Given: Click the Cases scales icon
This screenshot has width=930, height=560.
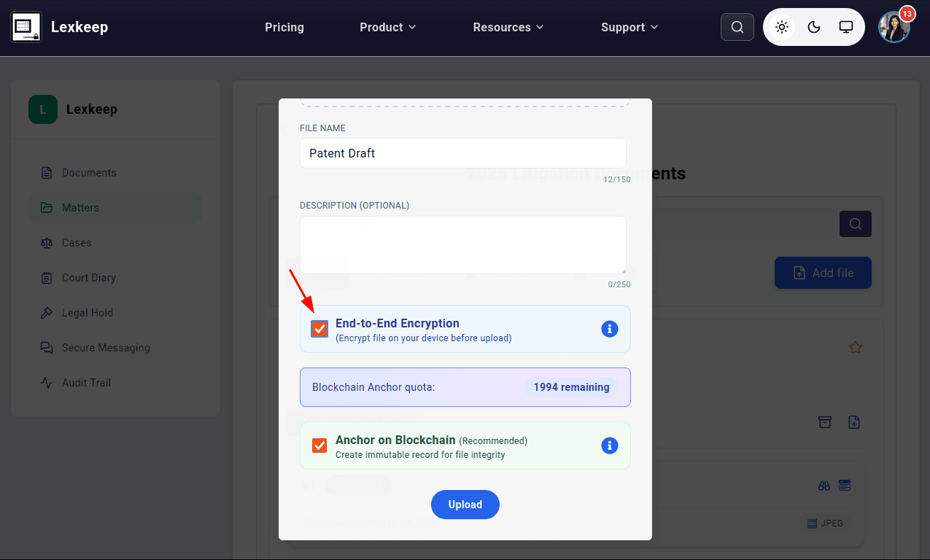Looking at the screenshot, I should pyautogui.click(x=47, y=243).
